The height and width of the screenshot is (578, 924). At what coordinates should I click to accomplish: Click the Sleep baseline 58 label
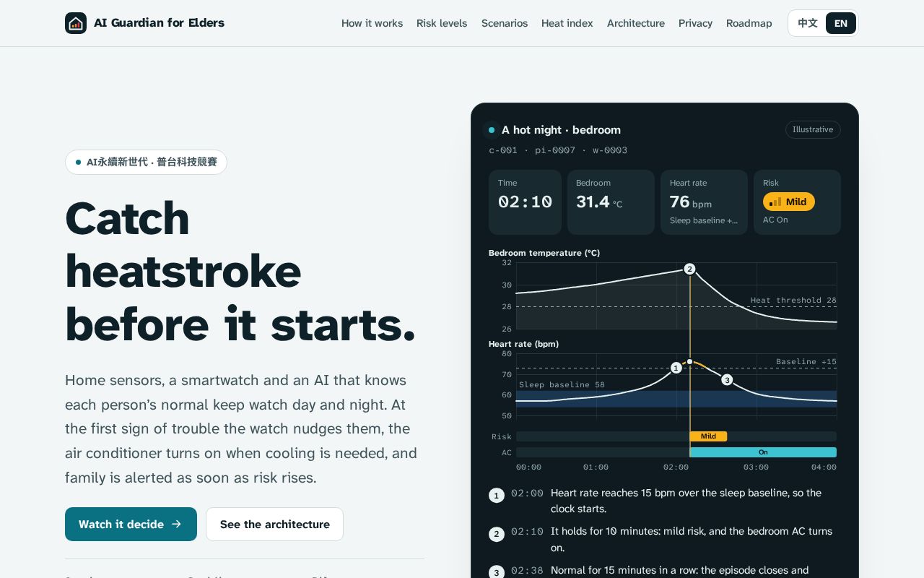562,384
